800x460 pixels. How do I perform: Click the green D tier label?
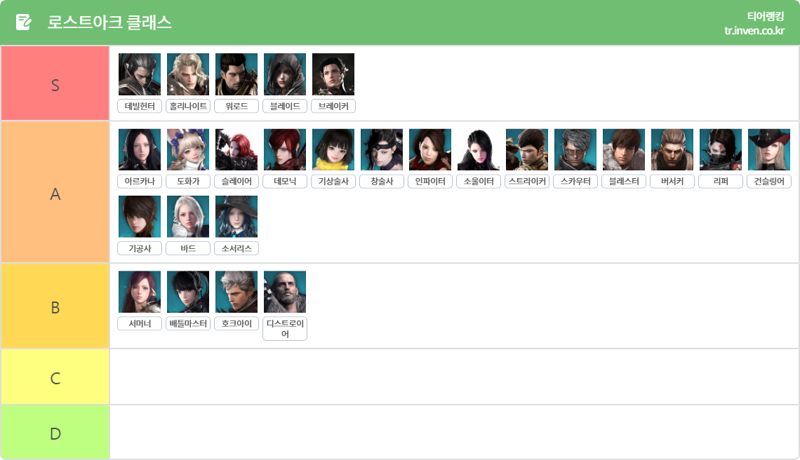(x=55, y=432)
